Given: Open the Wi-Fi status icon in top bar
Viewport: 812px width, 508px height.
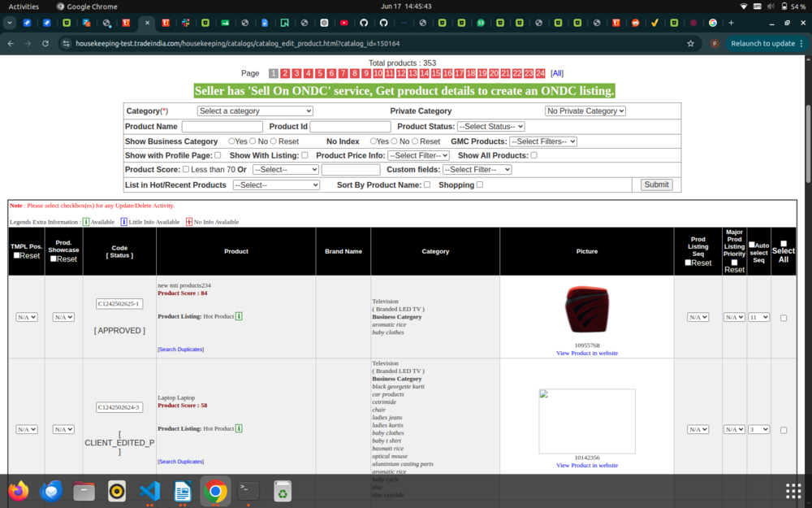Looking at the screenshot, I should pyautogui.click(x=744, y=7).
